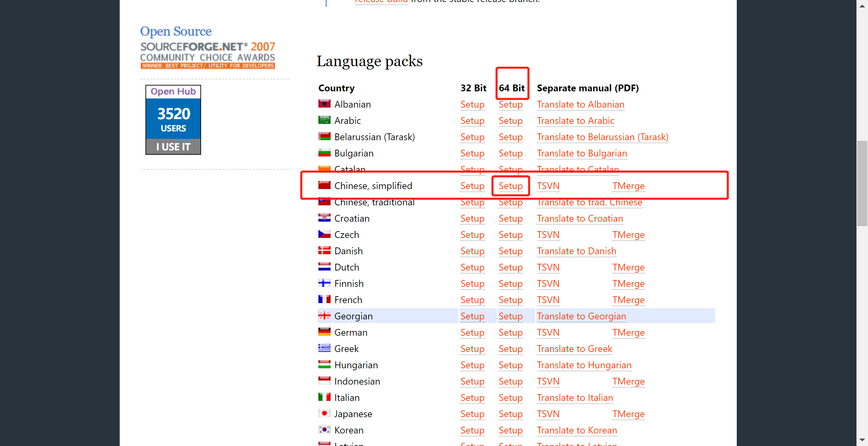868x446 pixels.
Task: Click the Georgian flag icon
Action: pyautogui.click(x=324, y=315)
